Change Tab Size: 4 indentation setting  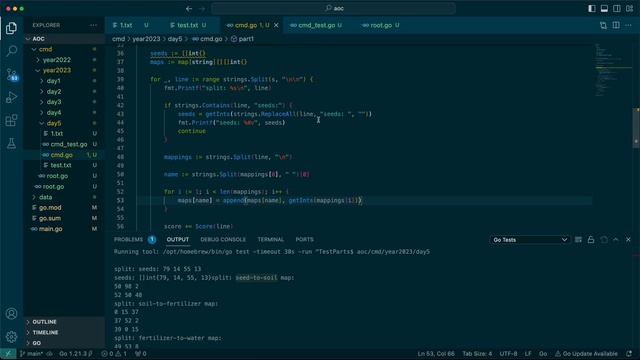(477, 354)
